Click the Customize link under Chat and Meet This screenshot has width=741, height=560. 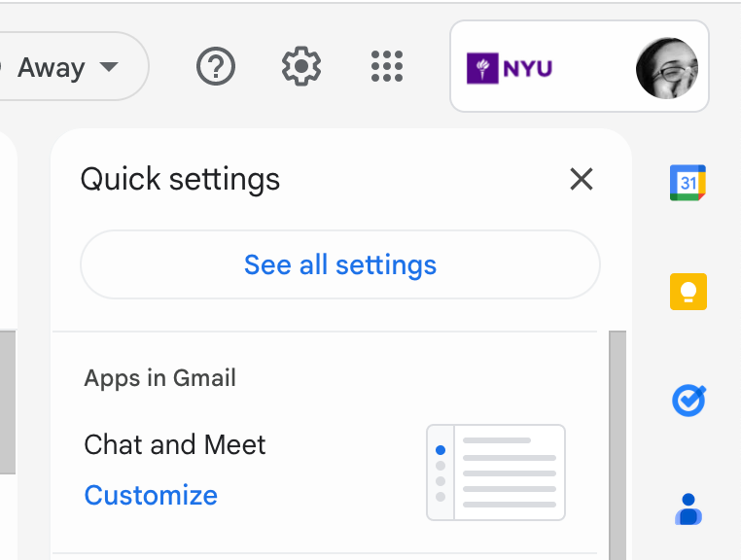[151, 495]
